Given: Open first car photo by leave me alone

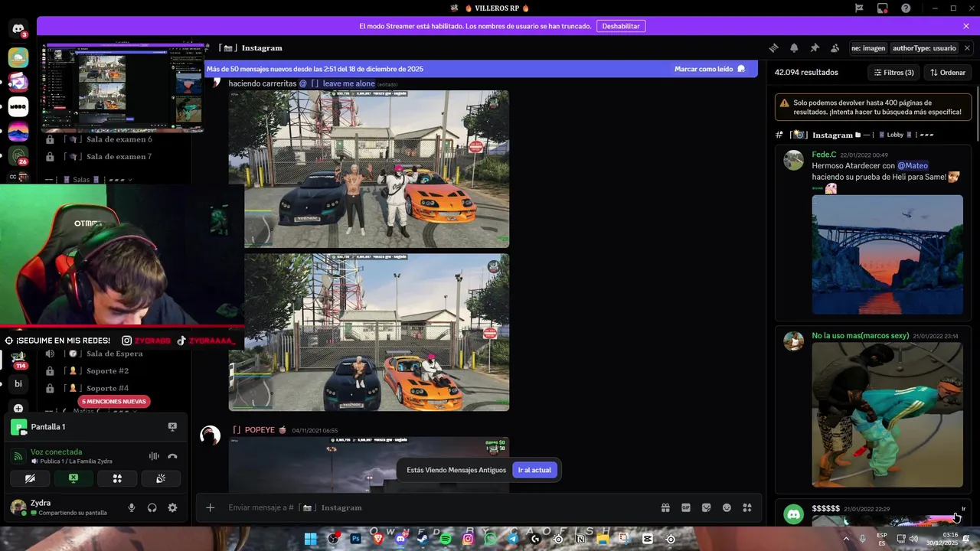Looking at the screenshot, I should tap(369, 169).
